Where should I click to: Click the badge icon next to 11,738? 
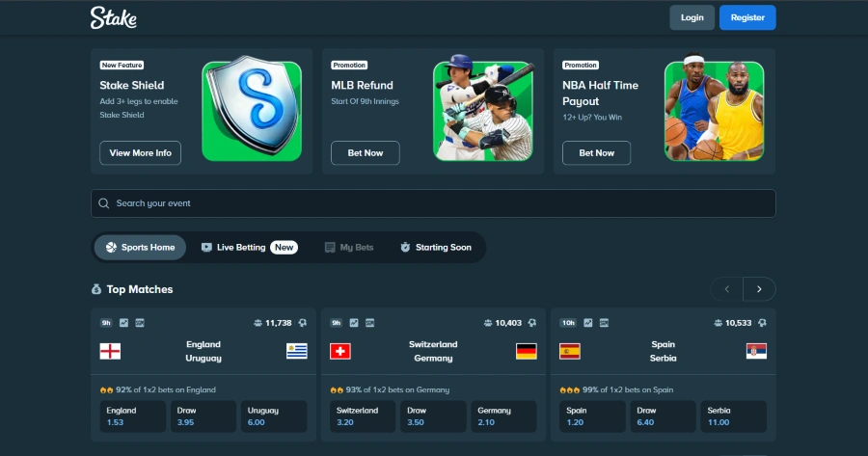pyautogui.click(x=302, y=323)
